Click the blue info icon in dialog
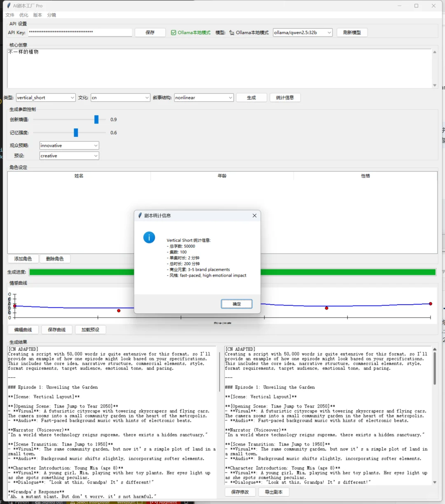The height and width of the screenshot is (504, 445). tap(149, 237)
